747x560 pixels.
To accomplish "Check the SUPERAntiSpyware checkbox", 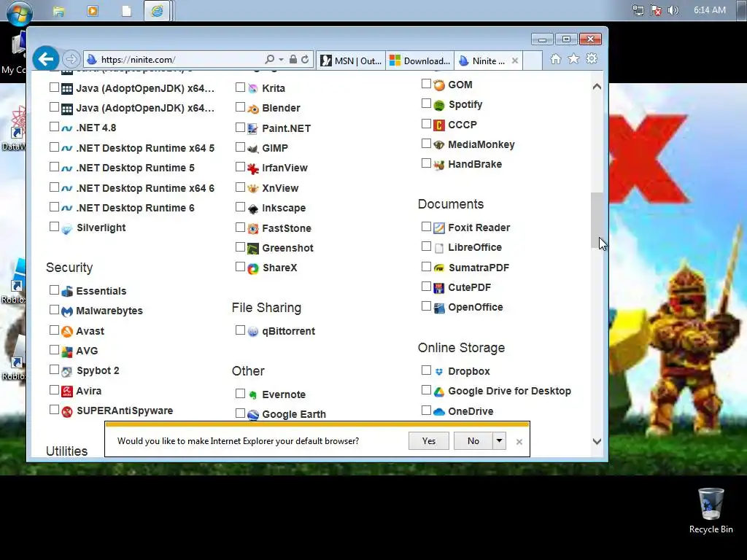I will [x=54, y=410].
